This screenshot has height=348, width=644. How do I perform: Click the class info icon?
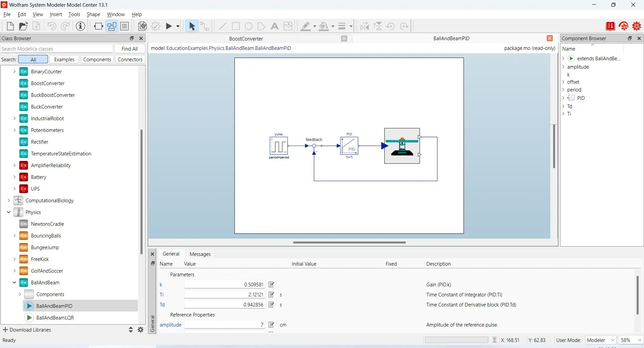[x=80, y=26]
